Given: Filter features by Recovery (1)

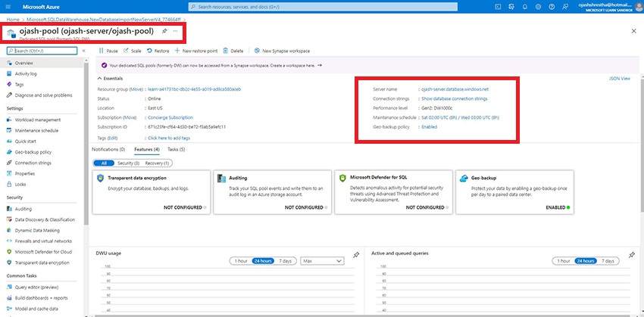Looking at the screenshot, I should [157, 163].
